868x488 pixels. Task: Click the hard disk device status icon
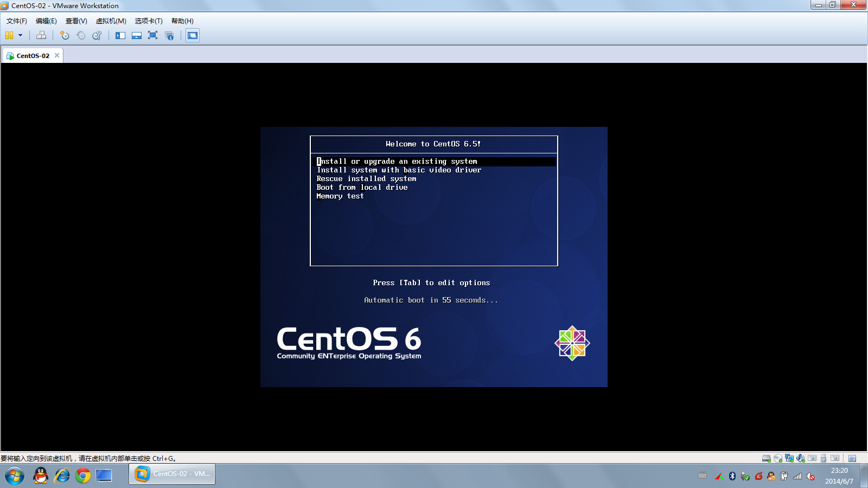click(x=767, y=458)
